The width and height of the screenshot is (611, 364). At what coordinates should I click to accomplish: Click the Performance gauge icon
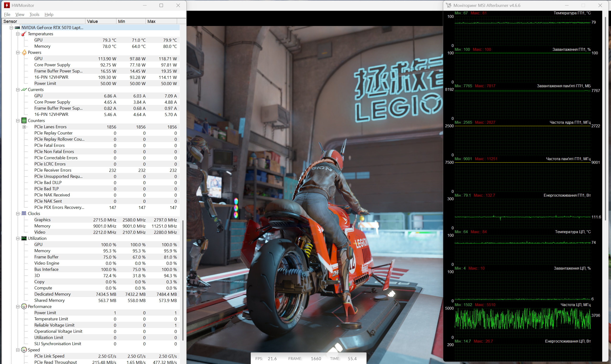click(x=24, y=306)
